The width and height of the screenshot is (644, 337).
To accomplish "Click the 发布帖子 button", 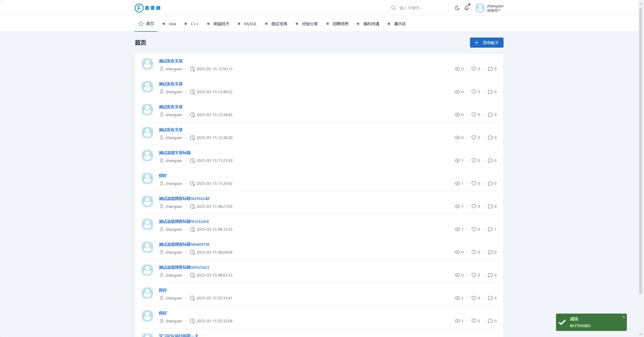I will (486, 43).
